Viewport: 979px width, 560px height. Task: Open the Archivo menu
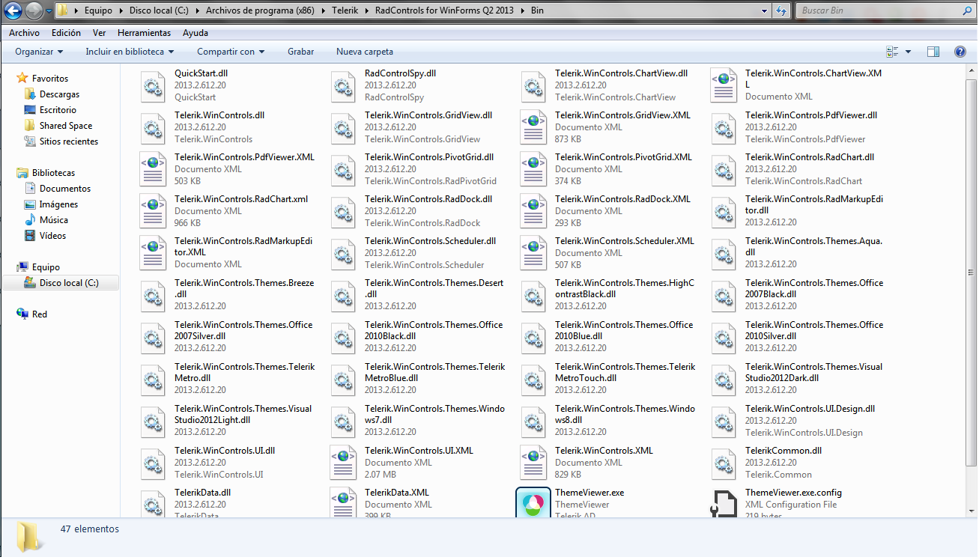[x=25, y=33]
